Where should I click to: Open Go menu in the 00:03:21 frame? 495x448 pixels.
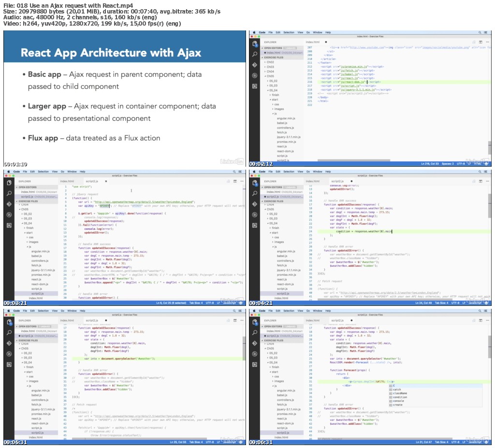coord(62,172)
